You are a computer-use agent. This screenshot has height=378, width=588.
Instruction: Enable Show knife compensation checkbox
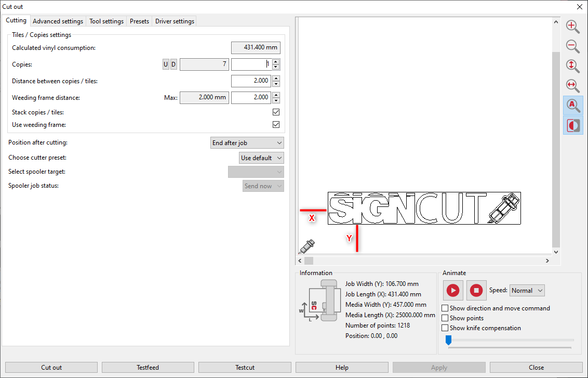pos(445,328)
